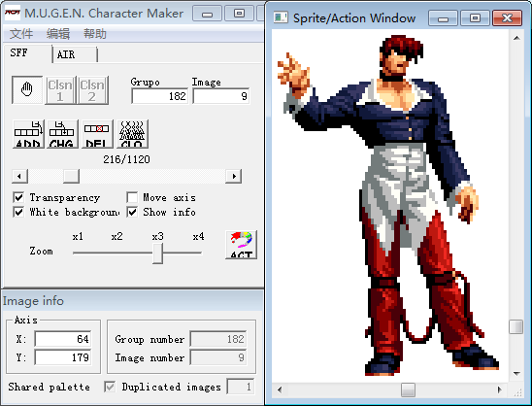The width and height of the screenshot is (532, 406).
Task: Toggle the Transparency checkbox
Action: point(18,197)
